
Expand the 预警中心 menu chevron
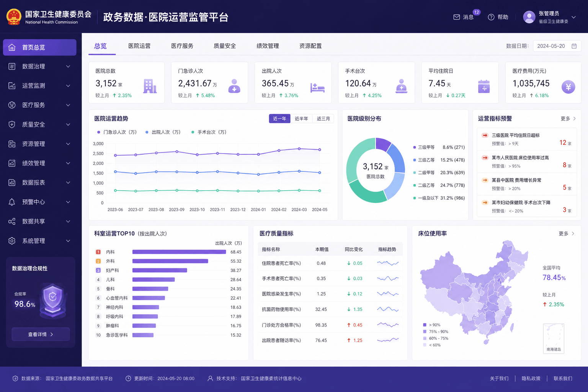(68, 202)
